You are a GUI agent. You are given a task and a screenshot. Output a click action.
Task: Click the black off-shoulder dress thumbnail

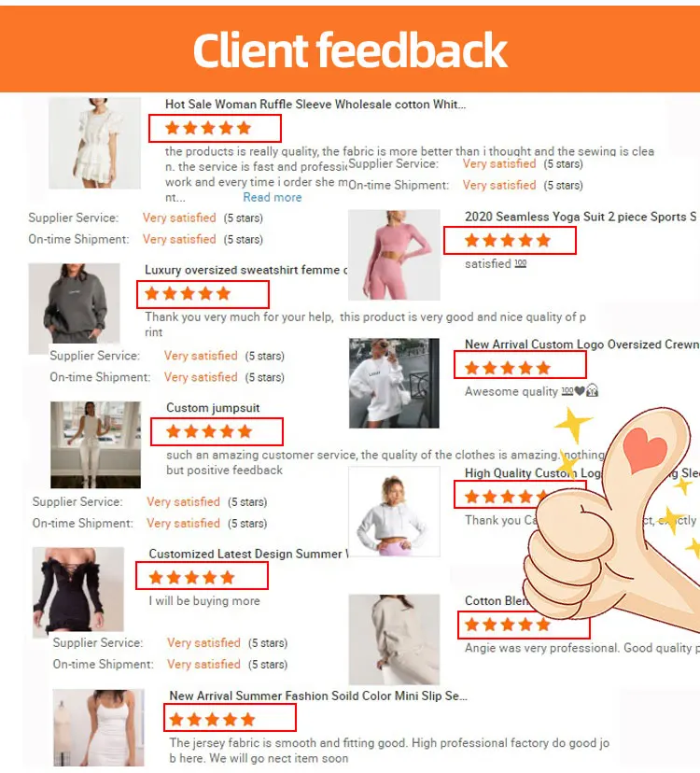[77, 592]
